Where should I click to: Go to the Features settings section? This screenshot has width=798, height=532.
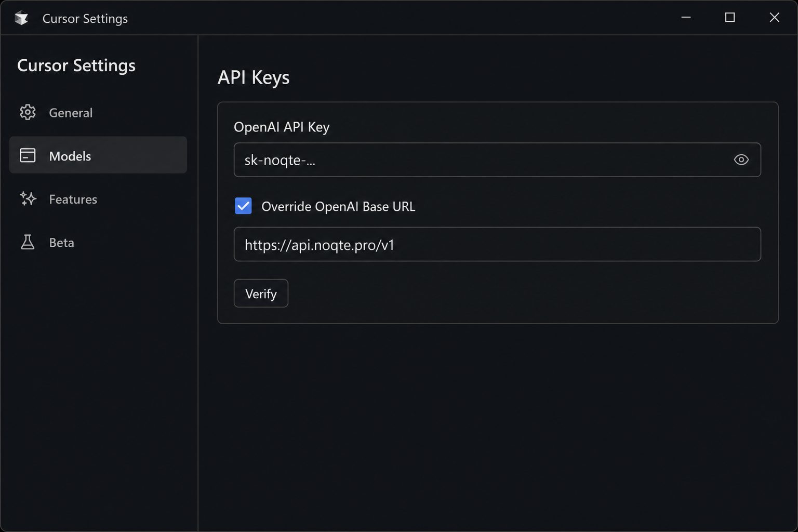(98, 198)
